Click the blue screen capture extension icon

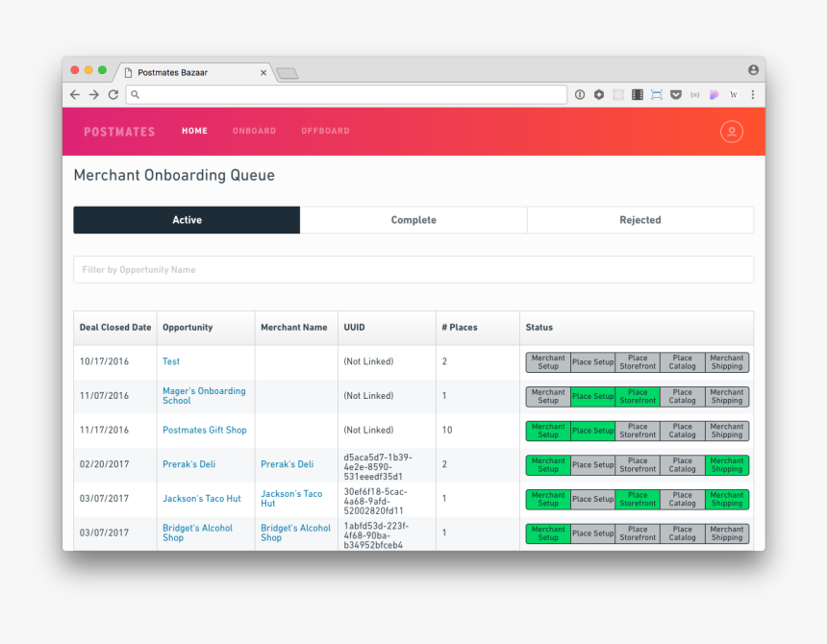(x=657, y=95)
